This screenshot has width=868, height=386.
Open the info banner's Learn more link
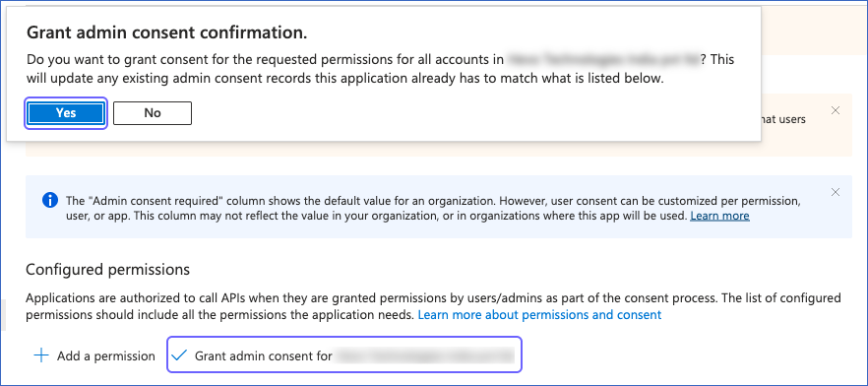click(719, 216)
